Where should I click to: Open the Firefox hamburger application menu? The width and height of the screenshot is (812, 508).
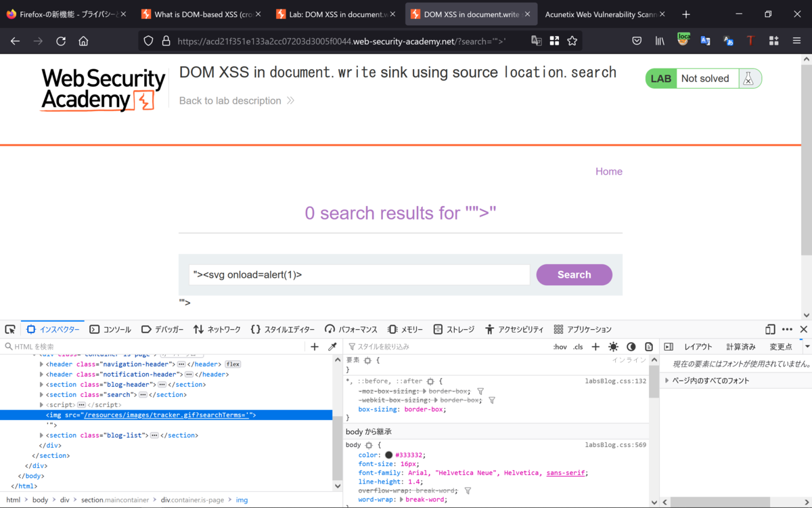[x=796, y=41]
